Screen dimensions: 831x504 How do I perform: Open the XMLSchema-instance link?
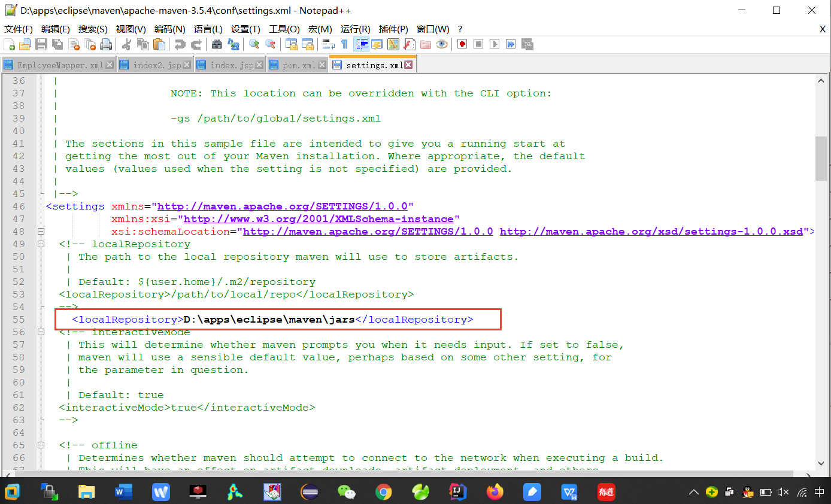coord(319,219)
